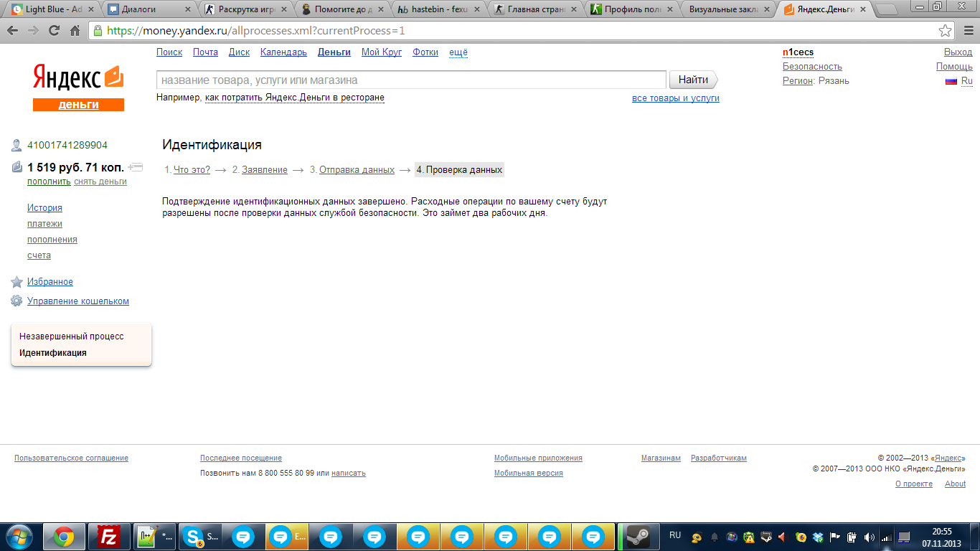The width and height of the screenshot is (980, 551).
Task: Click the browser forward arrow
Action: pyautogui.click(x=33, y=31)
